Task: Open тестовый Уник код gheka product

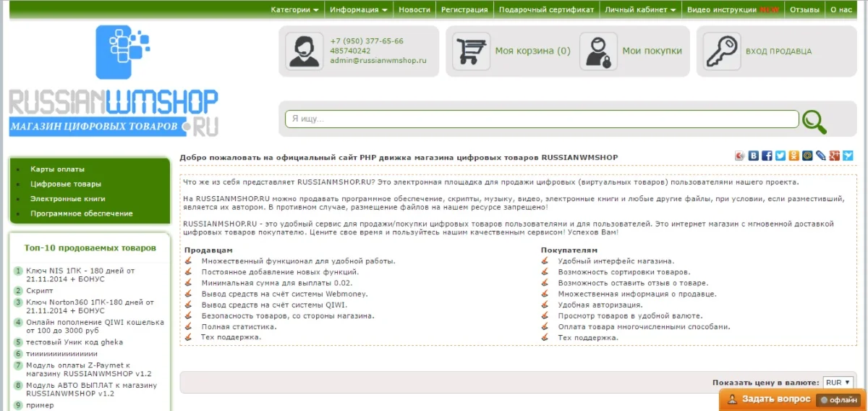Action: [75, 342]
